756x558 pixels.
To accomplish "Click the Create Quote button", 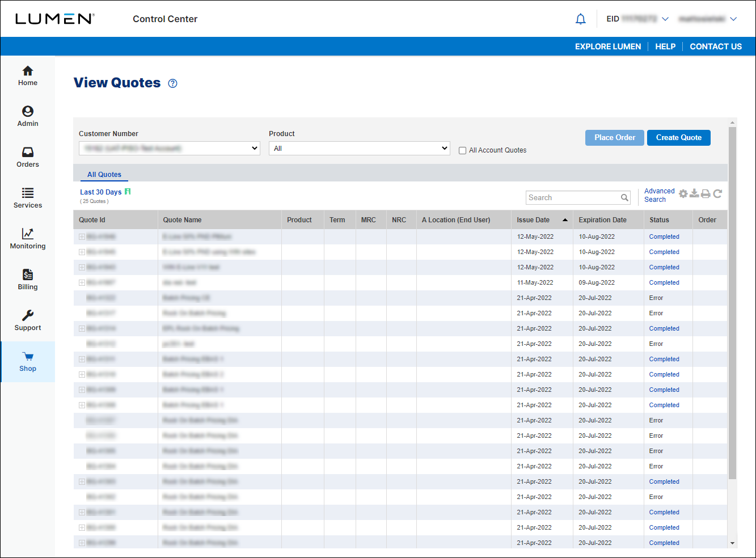I will [679, 138].
